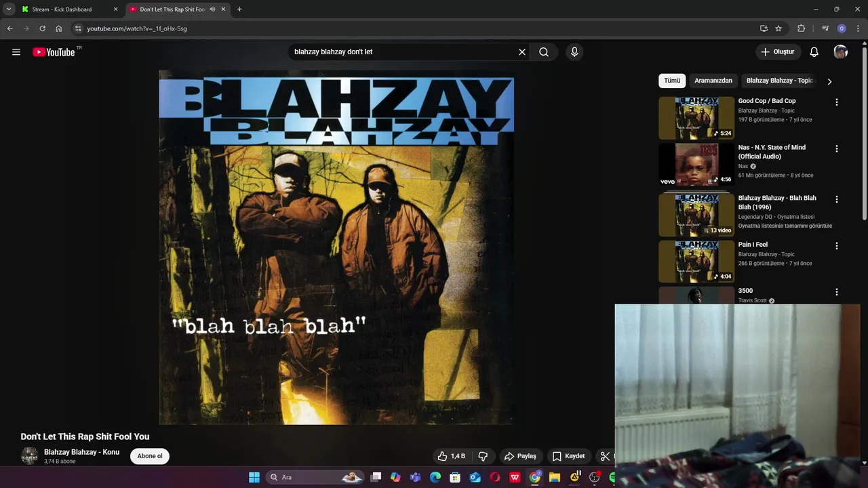868x488 pixels.
Task: Like the video with thumbs-up
Action: pos(452,456)
